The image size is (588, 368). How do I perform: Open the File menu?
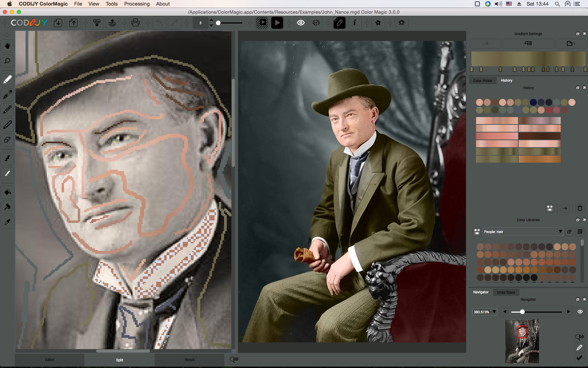[x=78, y=4]
